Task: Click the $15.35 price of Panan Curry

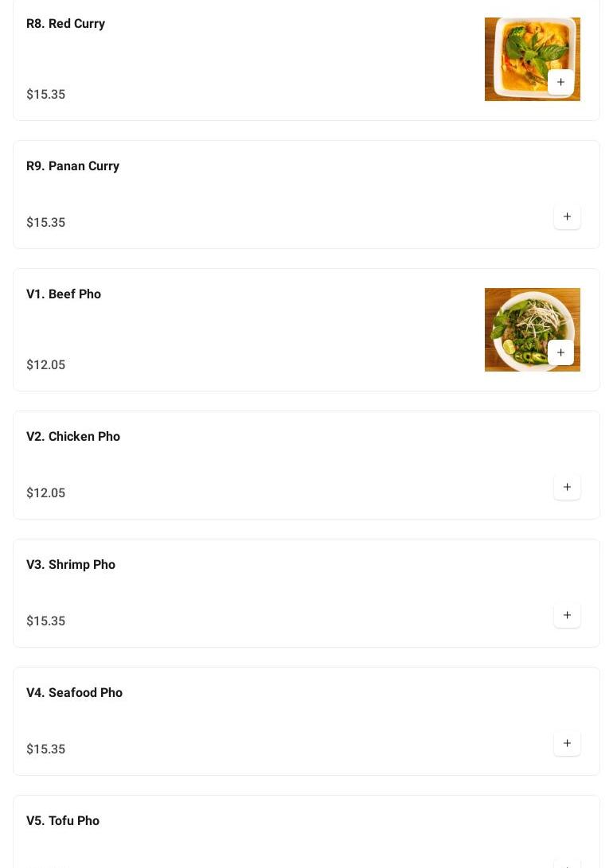Action: coord(45,223)
